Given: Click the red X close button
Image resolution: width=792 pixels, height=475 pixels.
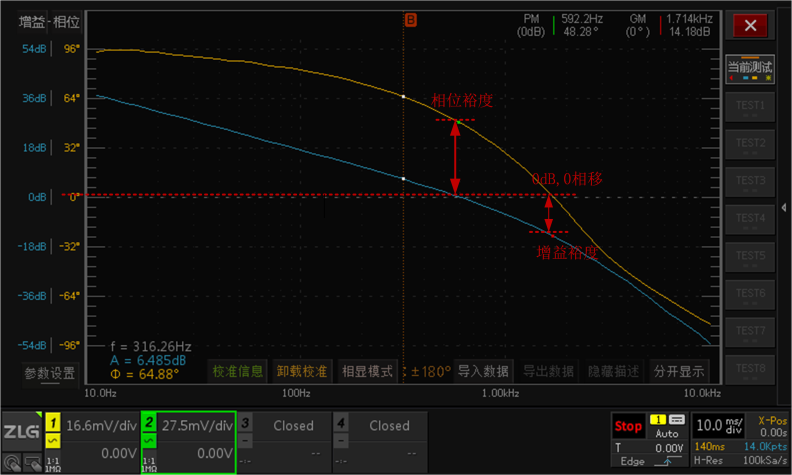Looking at the screenshot, I should pyautogui.click(x=750, y=25).
